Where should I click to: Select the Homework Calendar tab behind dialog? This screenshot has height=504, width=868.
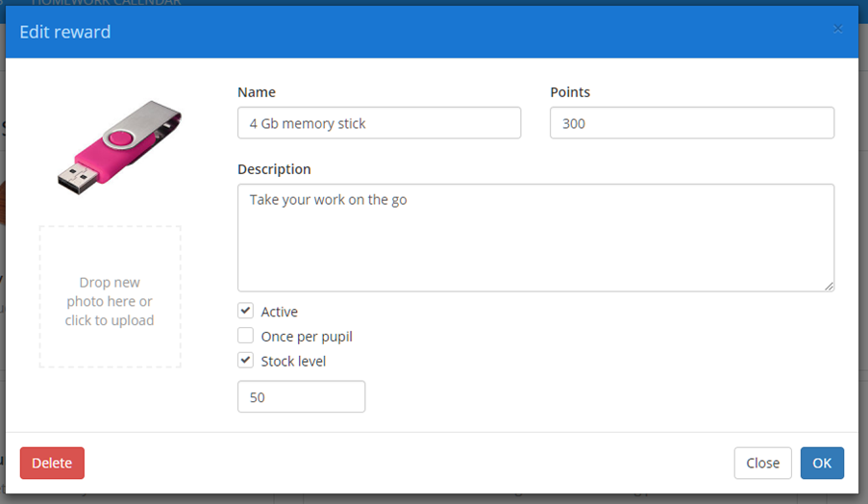(x=106, y=3)
